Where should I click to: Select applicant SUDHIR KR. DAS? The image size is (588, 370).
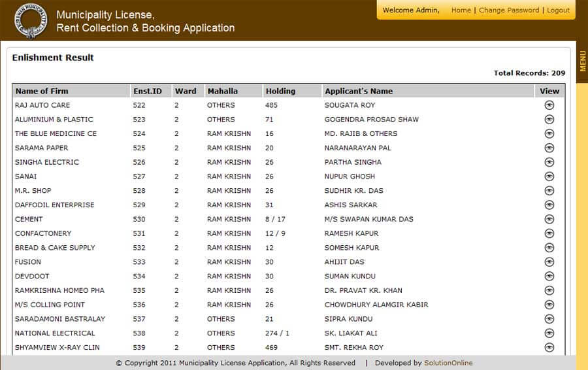[353, 191]
